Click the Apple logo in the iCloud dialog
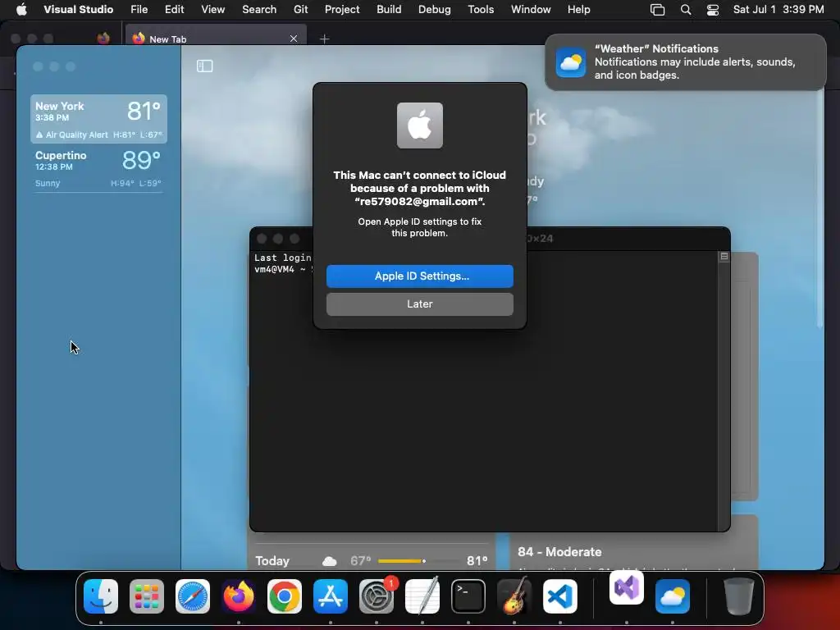 (419, 126)
